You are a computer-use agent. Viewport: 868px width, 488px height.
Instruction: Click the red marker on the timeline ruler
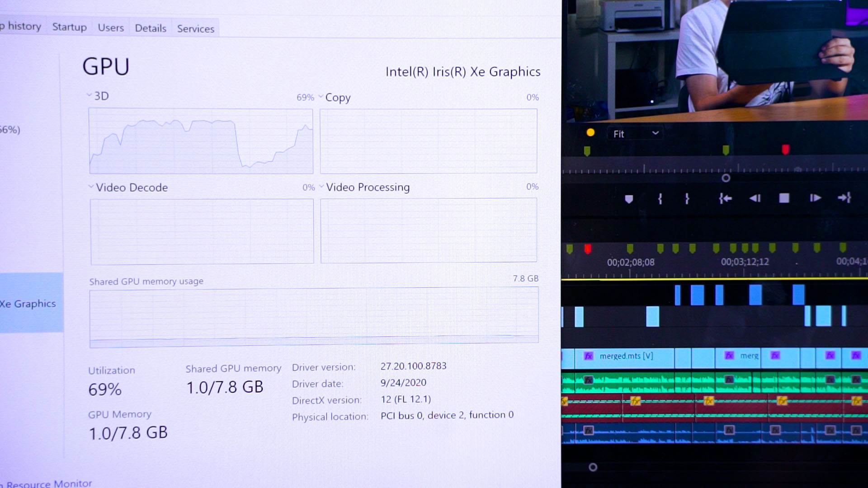[588, 249]
